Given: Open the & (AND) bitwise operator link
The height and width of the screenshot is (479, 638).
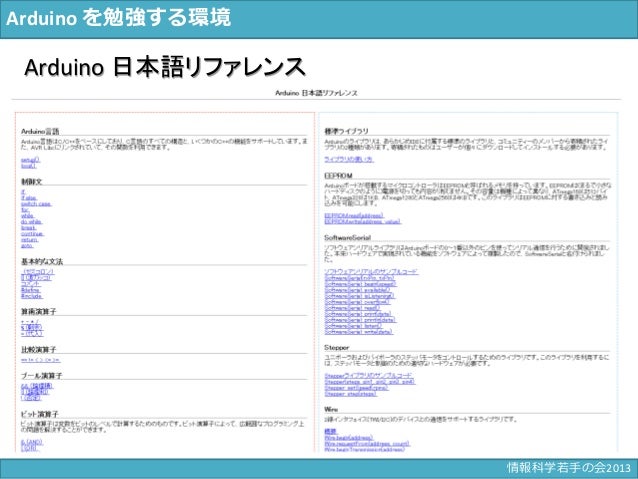Looking at the screenshot, I should coord(32,442).
